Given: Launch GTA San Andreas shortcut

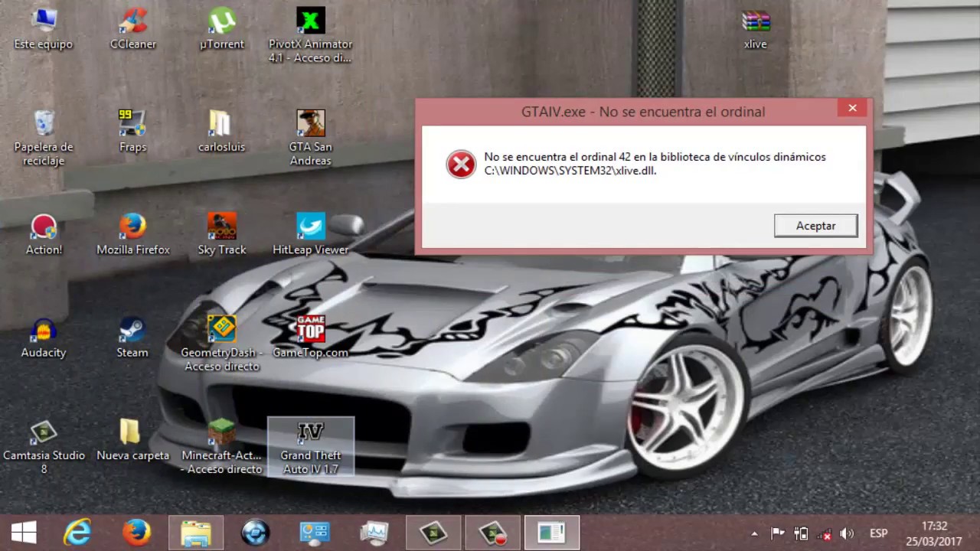Looking at the screenshot, I should pyautogui.click(x=311, y=138).
